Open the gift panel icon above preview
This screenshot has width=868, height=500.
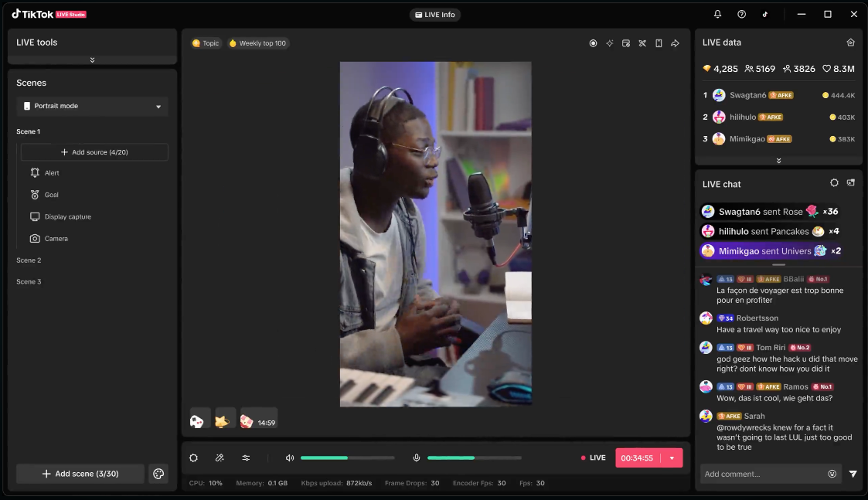[626, 43]
